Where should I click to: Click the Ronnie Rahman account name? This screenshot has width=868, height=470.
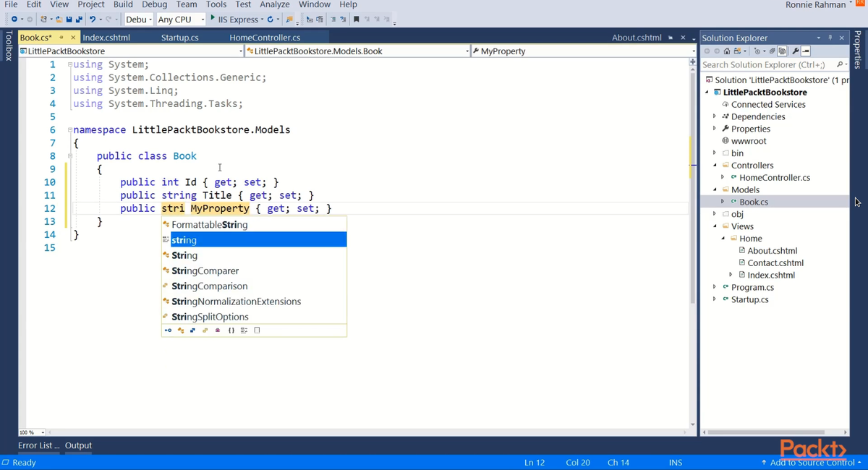pos(815,5)
